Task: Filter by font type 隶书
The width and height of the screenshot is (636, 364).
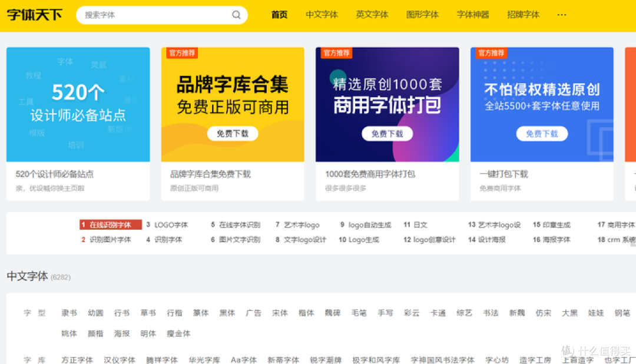Action: [69, 313]
